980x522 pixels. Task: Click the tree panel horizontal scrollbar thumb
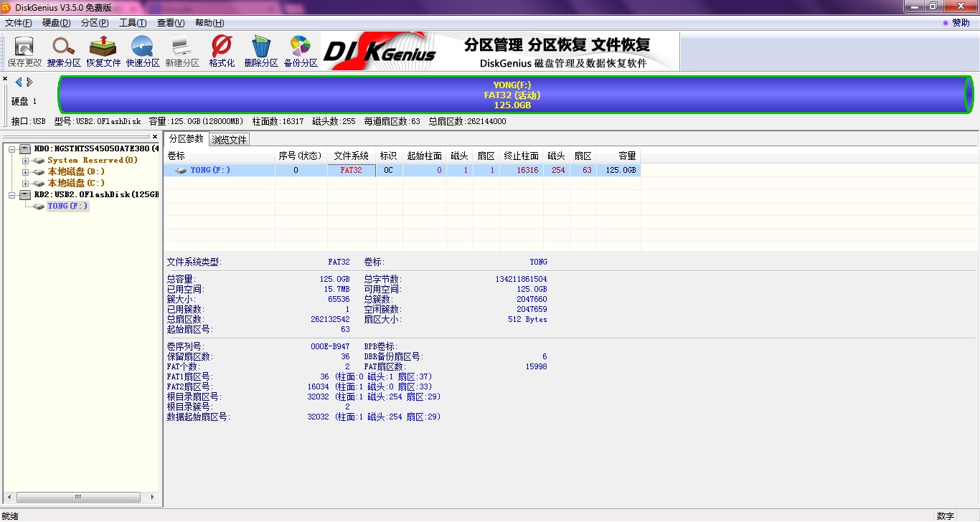click(78, 497)
